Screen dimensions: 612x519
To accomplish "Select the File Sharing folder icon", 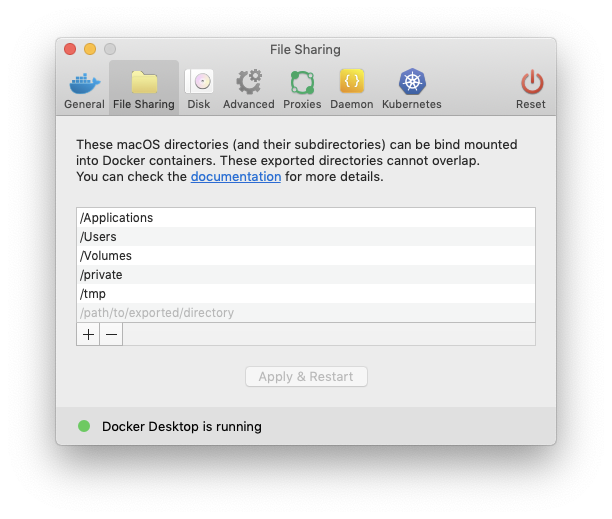I will click(x=144, y=82).
